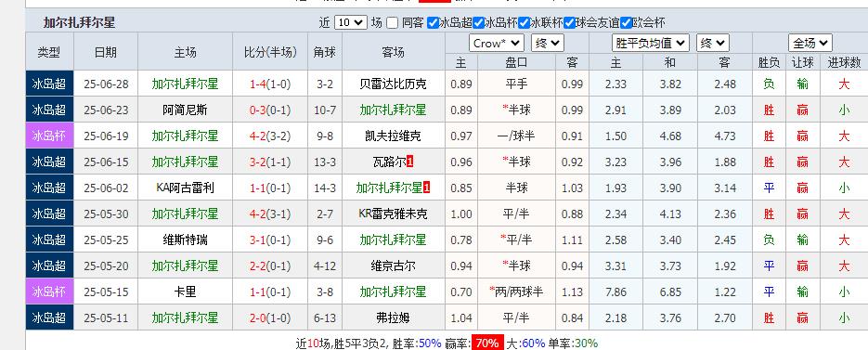Click the 负 result on the 25-06-28 row
Viewport: 868px width, 350px height.
pyautogui.click(x=769, y=84)
